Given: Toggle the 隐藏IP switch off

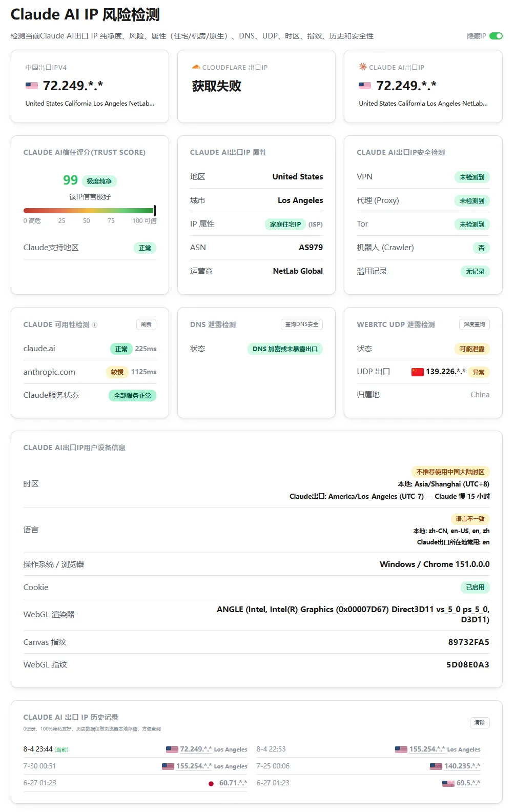Looking at the screenshot, I should click(496, 36).
